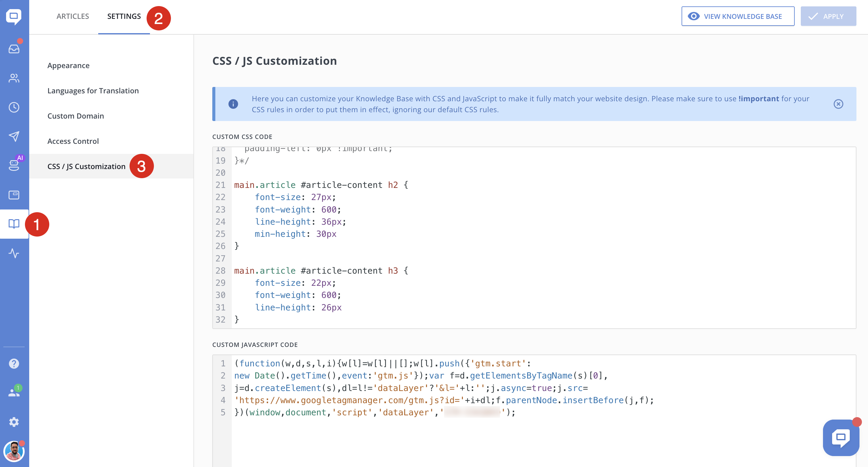Image resolution: width=868 pixels, height=467 pixels.
Task: Open the chat widget bubble icon
Action: (x=840, y=437)
